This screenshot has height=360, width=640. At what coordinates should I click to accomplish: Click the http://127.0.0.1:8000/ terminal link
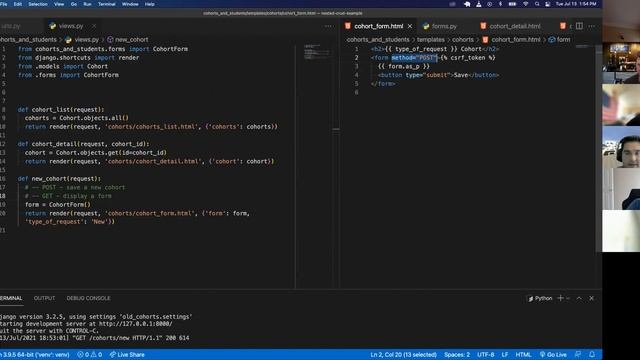click(x=136, y=324)
